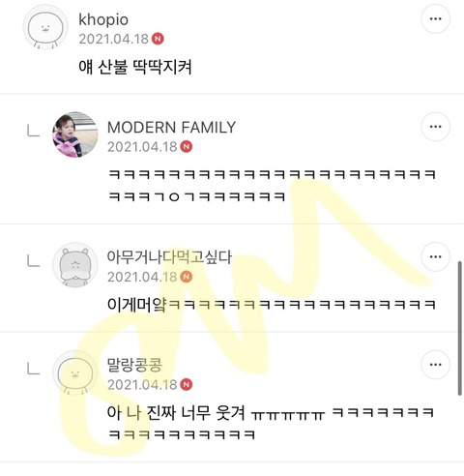Open more options on 아무거나다먹고싶다's reply
Image resolution: width=464 pixels, height=476 pixels.
point(435,256)
